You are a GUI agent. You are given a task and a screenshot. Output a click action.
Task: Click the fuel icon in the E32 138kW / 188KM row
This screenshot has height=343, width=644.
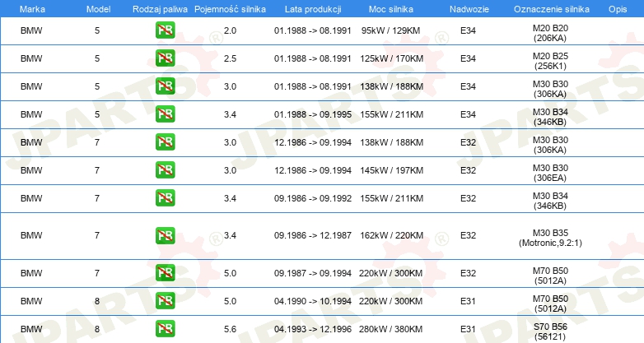coord(165,142)
